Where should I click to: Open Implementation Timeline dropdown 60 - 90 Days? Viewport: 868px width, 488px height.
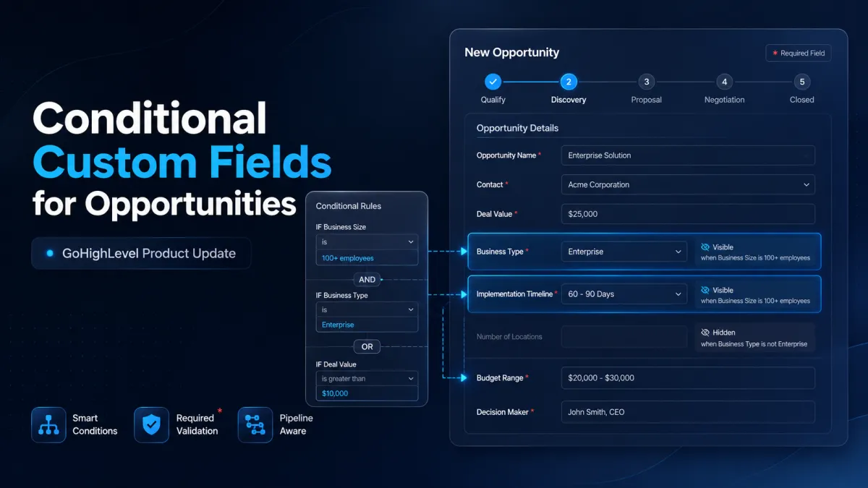[x=624, y=294]
